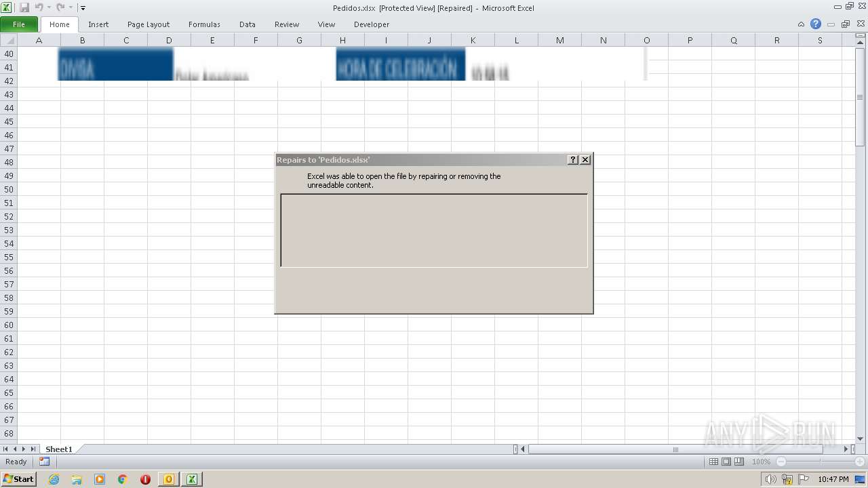868x488 pixels.
Task: Click the volume speaker tray icon
Action: pyautogui.click(x=771, y=479)
